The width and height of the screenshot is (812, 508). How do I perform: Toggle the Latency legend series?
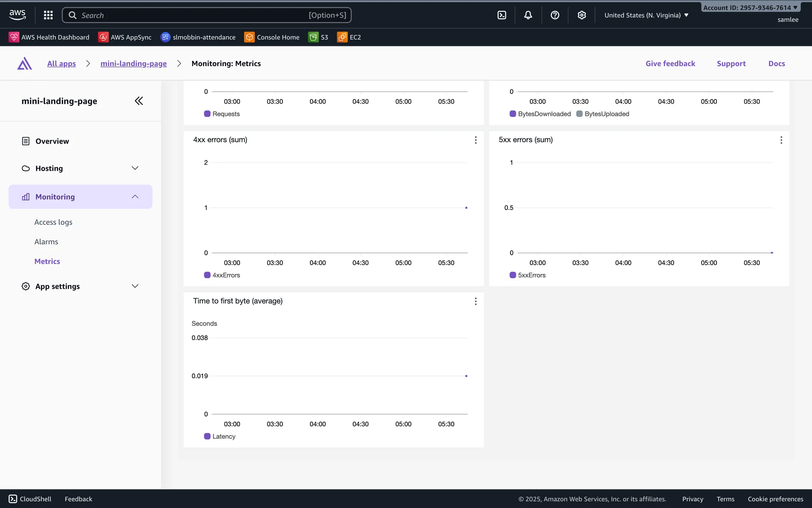tap(220, 436)
